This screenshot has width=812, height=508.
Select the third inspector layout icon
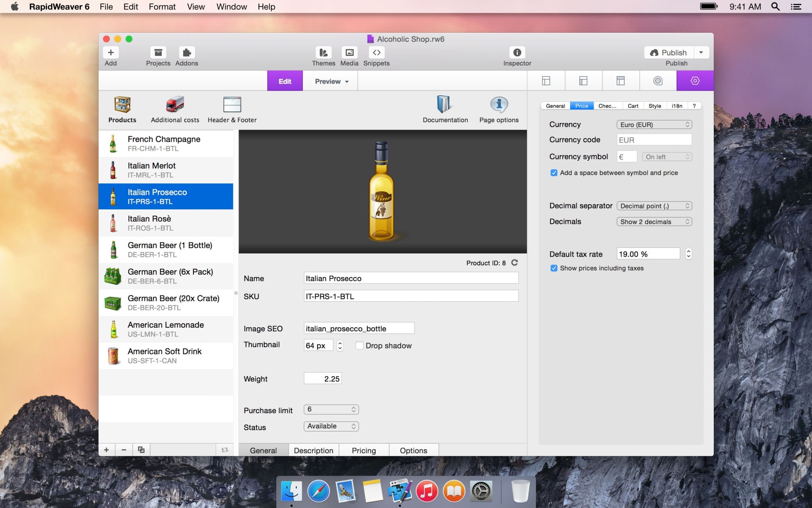click(621, 81)
